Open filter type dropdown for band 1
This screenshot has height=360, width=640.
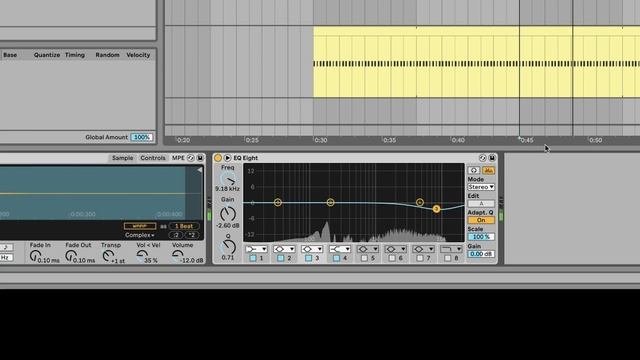[256, 249]
